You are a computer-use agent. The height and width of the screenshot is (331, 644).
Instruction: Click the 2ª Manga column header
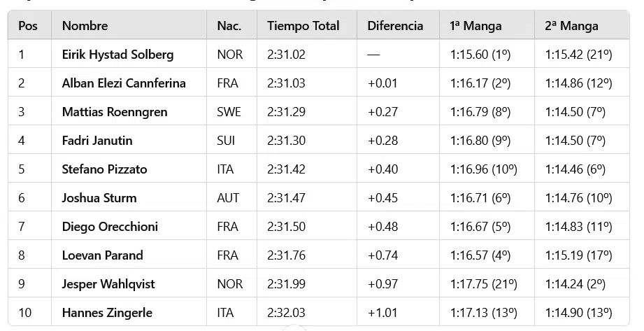tap(571, 26)
